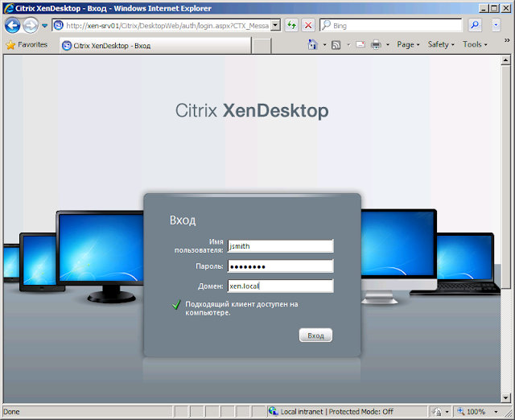Open the search provider dropdown
The image size is (515, 420).
496,25
